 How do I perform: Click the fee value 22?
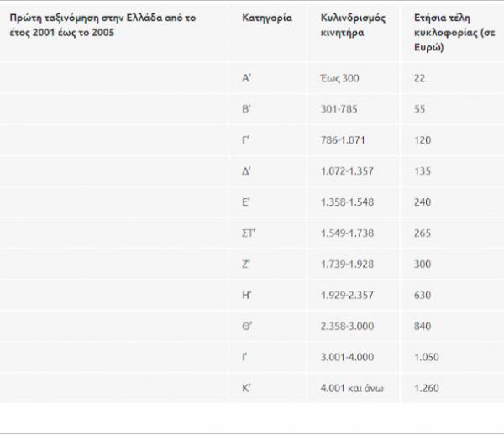pyautogui.click(x=420, y=78)
